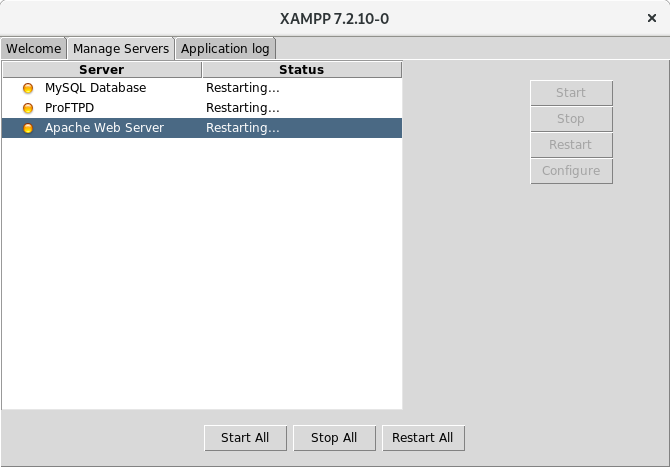Click the Restart All button
Image resolution: width=670 pixels, height=467 pixels.
tap(423, 438)
